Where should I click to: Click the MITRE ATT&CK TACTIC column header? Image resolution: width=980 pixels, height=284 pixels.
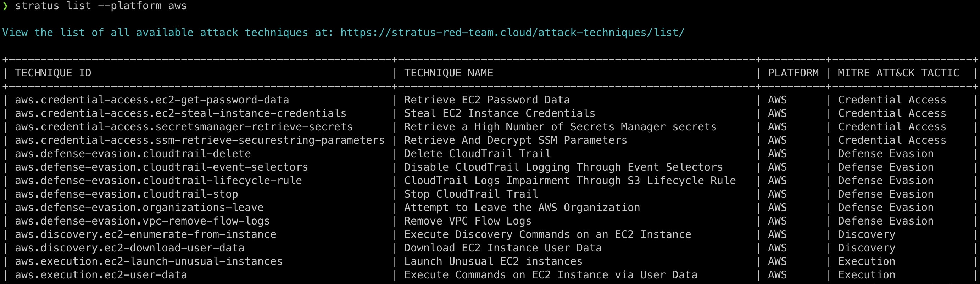898,73
